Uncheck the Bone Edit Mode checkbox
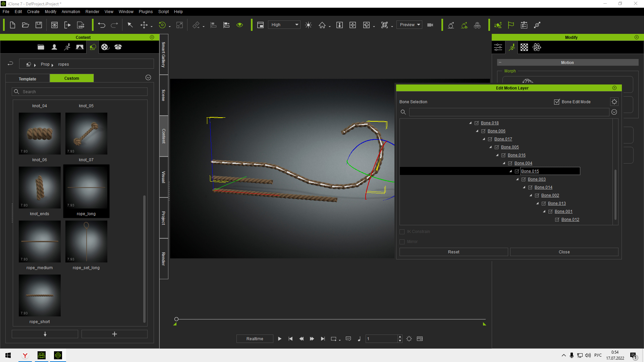The height and width of the screenshot is (362, 644). 557,102
